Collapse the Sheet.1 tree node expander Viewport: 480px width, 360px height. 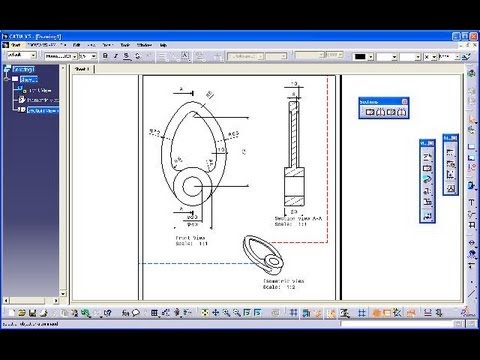(x=7, y=79)
